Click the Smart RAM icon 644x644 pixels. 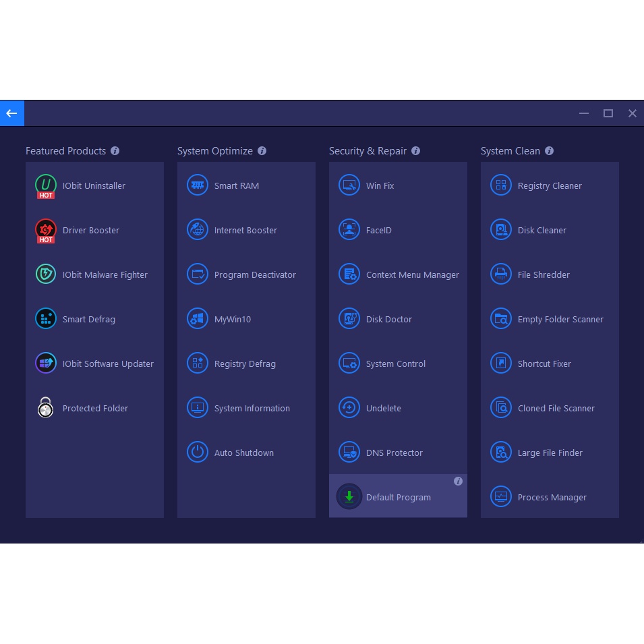(x=198, y=185)
